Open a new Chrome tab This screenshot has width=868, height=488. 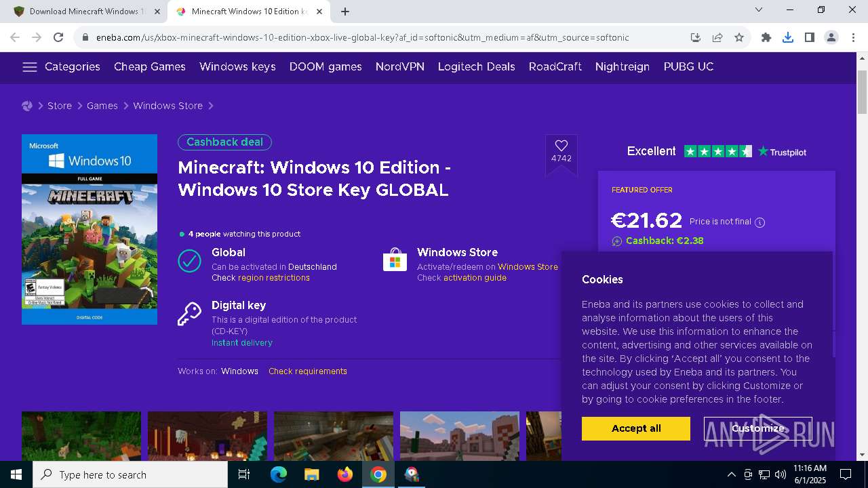point(345,12)
